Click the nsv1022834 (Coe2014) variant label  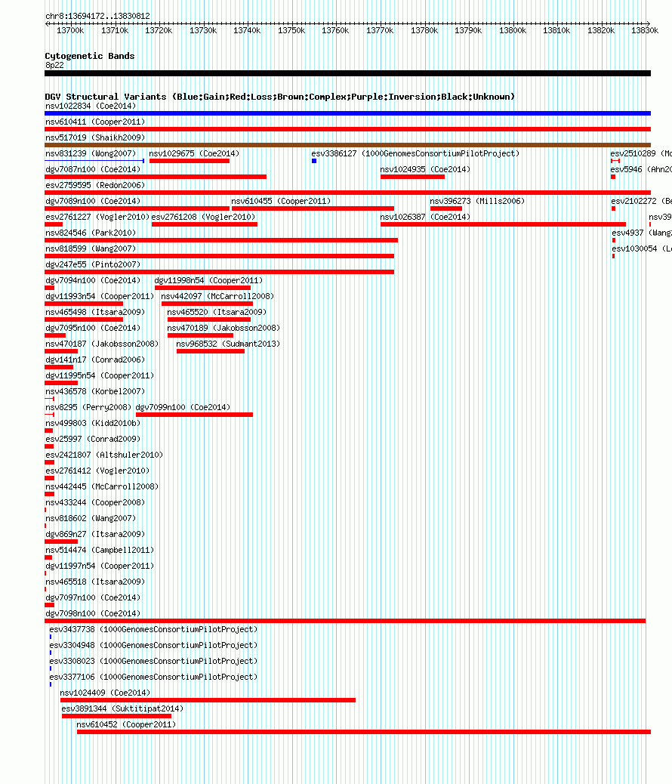pyautogui.click(x=91, y=106)
